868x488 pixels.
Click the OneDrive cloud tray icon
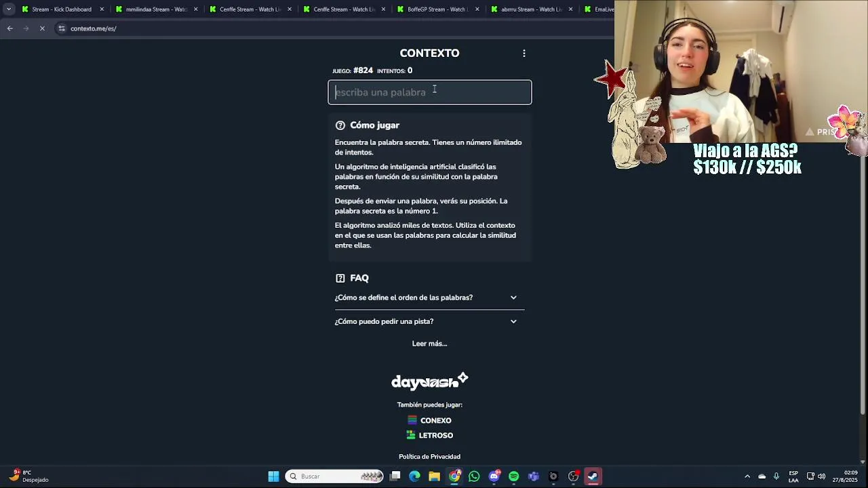click(x=762, y=476)
